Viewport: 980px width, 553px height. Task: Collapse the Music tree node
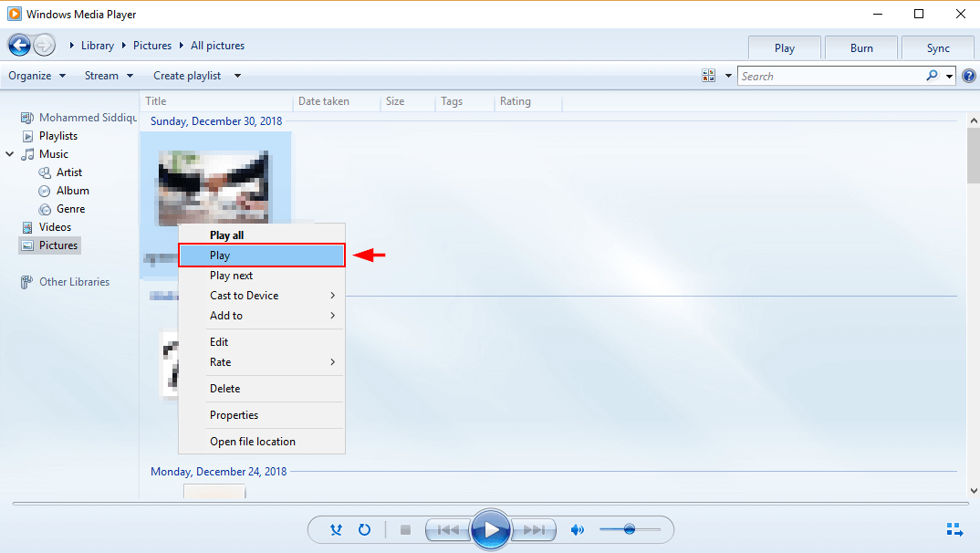click(x=10, y=153)
